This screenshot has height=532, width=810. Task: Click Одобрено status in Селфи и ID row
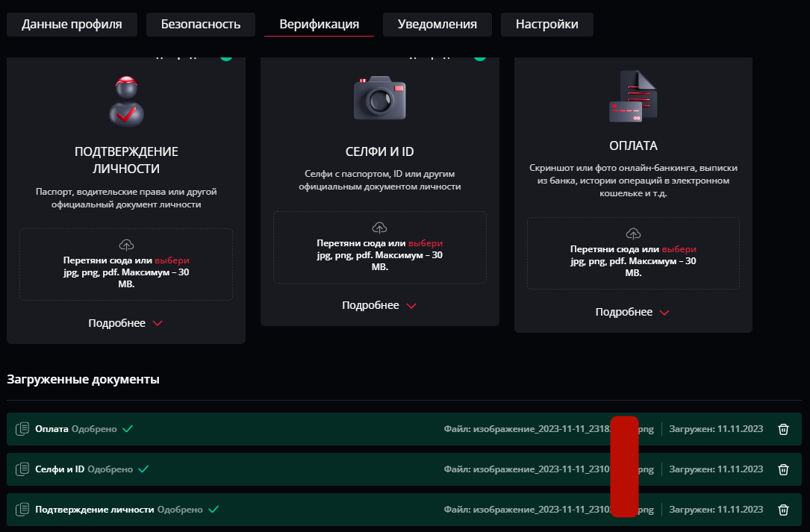(x=110, y=469)
